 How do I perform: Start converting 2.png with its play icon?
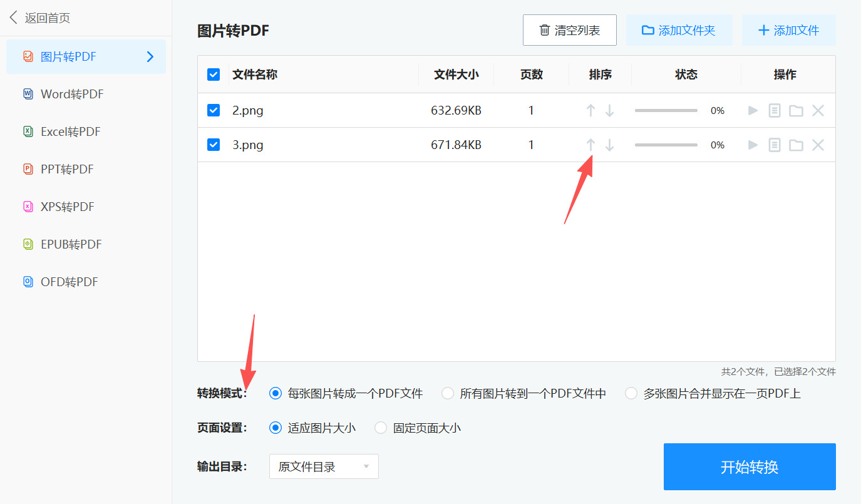coord(752,110)
